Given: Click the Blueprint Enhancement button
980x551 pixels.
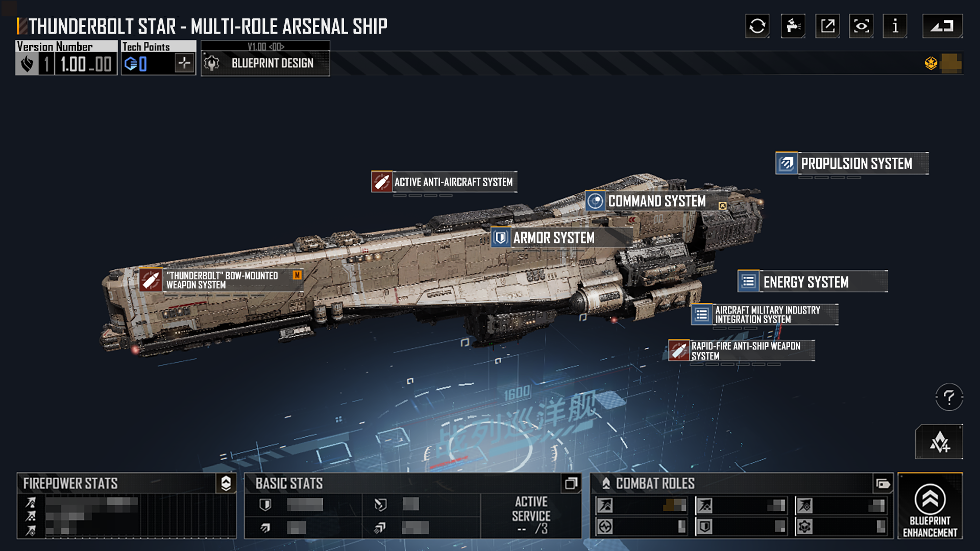Looking at the screenshot, I should coord(930,506).
